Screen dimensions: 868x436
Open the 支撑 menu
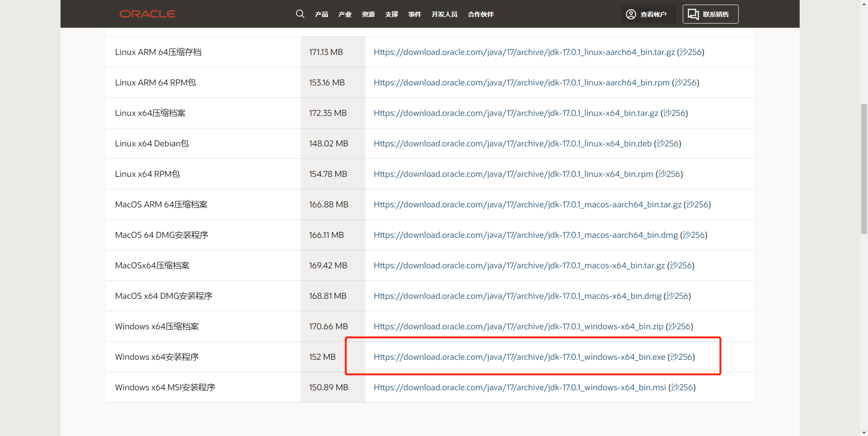coord(392,14)
